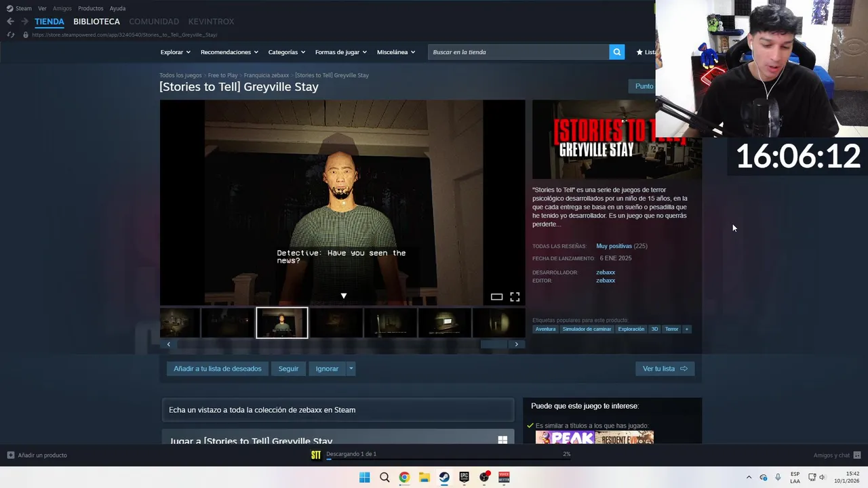868x488 pixels.
Task: Click the Ver tu lista button
Action: coord(665,369)
